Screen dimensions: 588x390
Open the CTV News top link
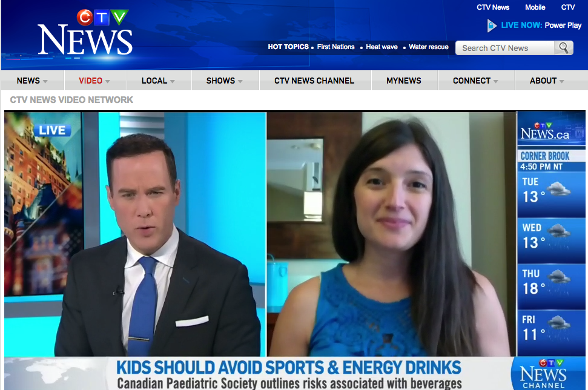(493, 7)
